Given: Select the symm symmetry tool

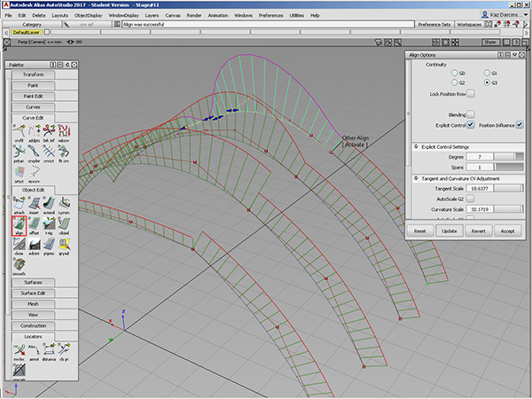Looking at the screenshot, I should click(x=64, y=205).
